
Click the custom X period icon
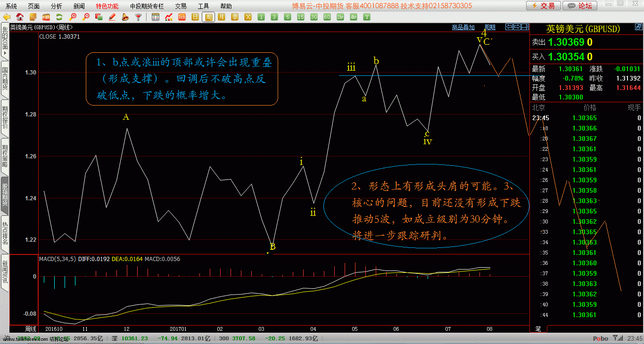tap(248, 17)
